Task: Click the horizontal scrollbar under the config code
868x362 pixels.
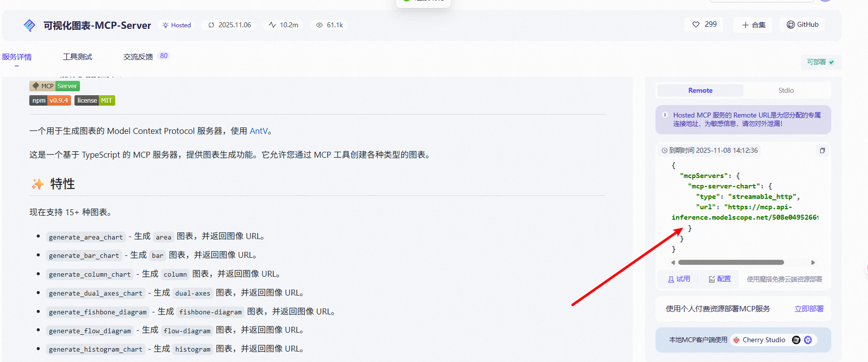Action: [731, 262]
